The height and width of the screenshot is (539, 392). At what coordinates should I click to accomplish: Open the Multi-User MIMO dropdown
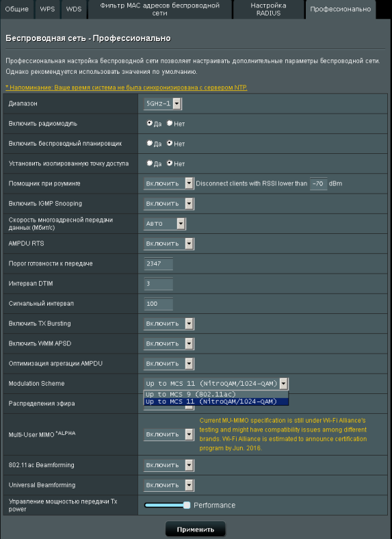click(x=169, y=434)
